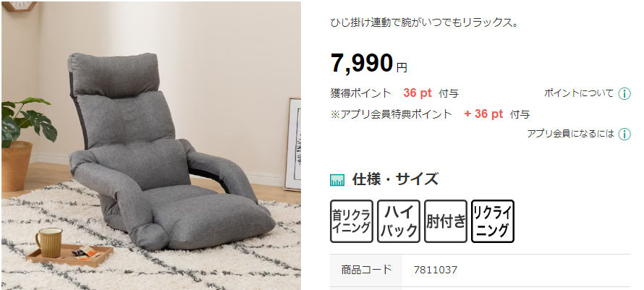Image resolution: width=644 pixels, height=290 pixels.
Task: Click the 7,990 円 price text
Action: pyautogui.click(x=369, y=64)
